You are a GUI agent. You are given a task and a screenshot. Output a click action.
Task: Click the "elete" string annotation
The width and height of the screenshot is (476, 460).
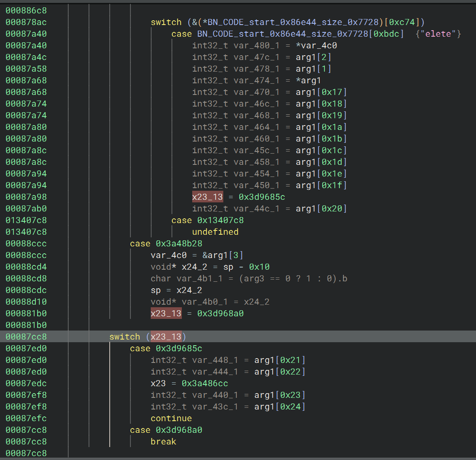click(x=438, y=34)
